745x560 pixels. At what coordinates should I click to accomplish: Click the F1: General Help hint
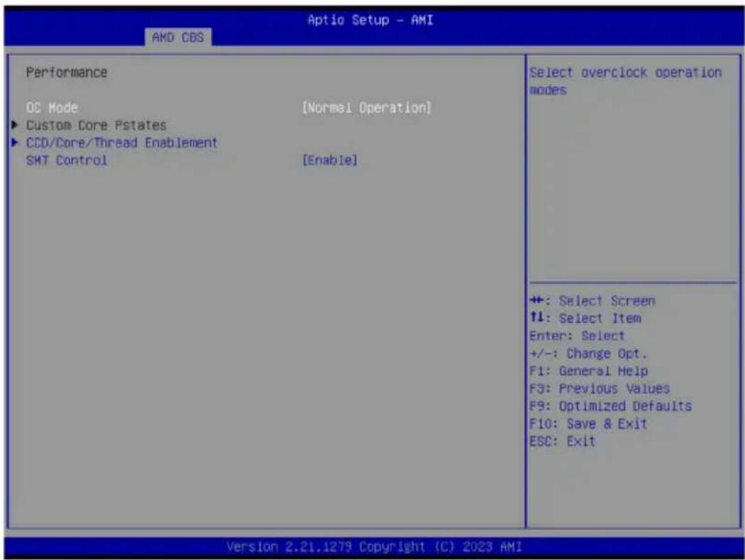[x=589, y=371]
